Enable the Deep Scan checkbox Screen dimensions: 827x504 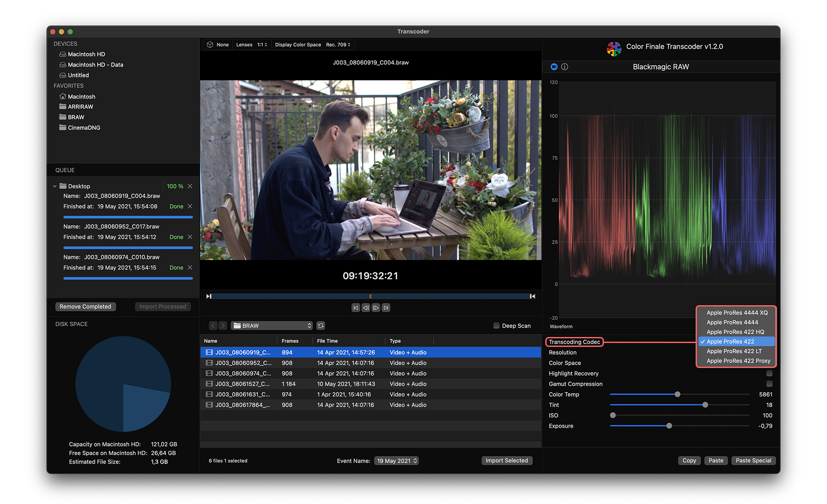[x=496, y=326]
